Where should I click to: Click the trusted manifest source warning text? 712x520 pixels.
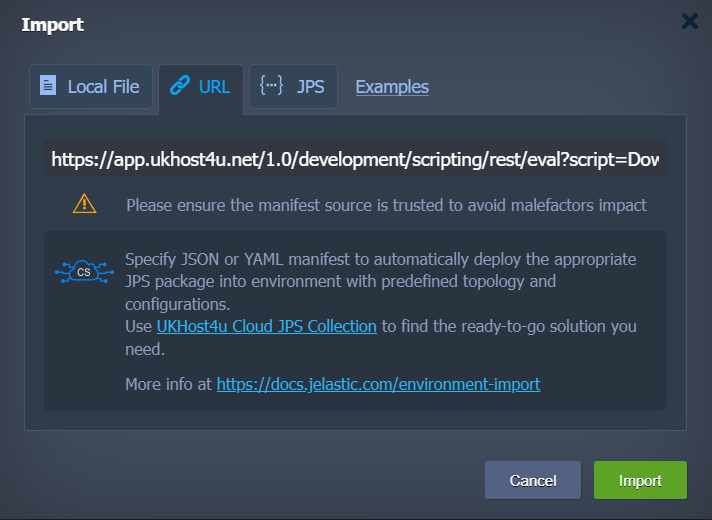386,205
